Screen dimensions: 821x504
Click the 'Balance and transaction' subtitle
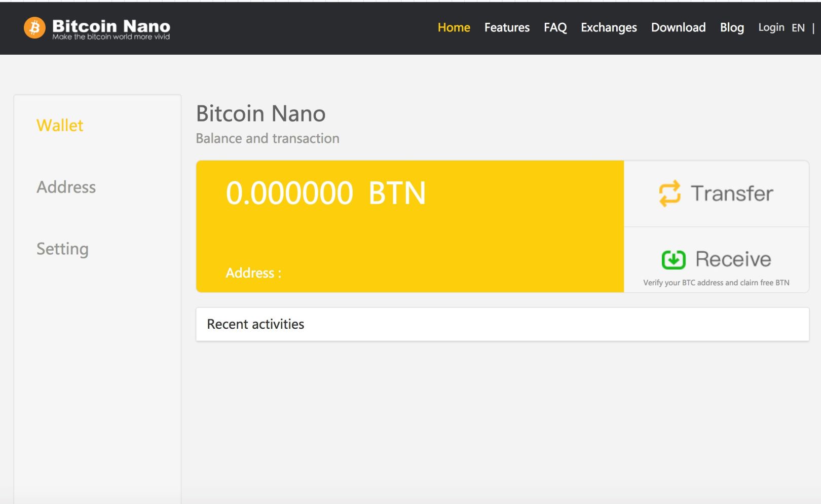[268, 138]
